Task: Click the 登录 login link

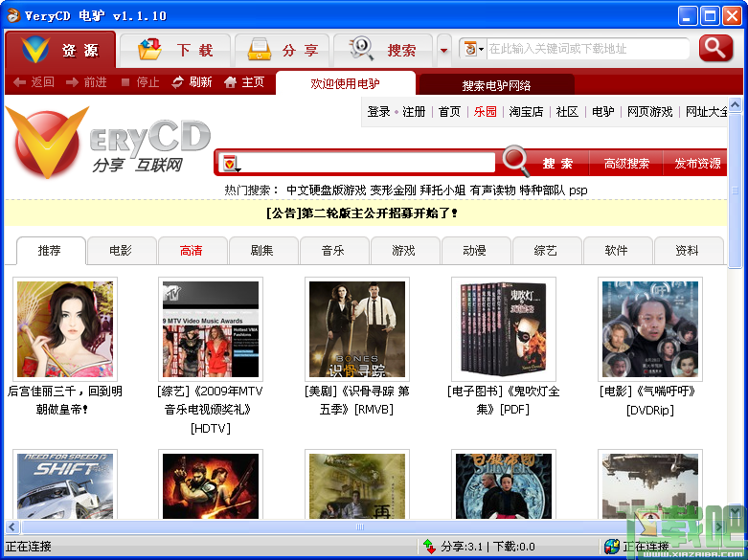Action: click(x=378, y=112)
